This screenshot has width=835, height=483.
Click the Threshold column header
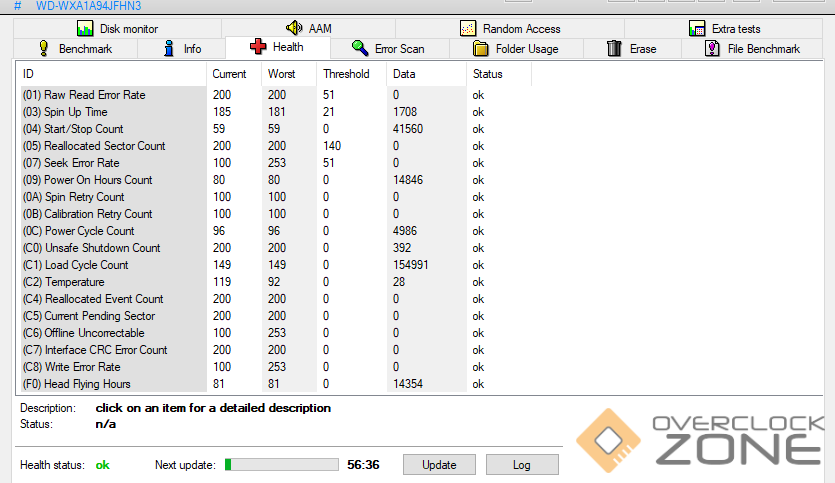(x=346, y=74)
